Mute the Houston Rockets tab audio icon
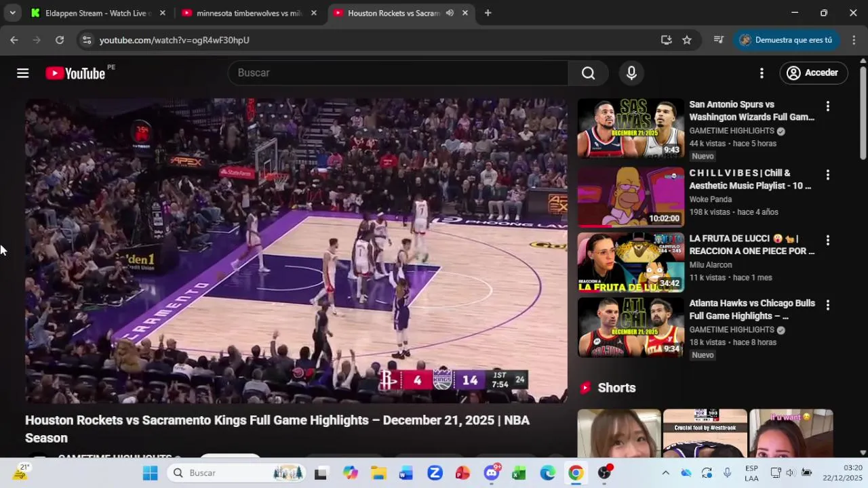Image resolution: width=868 pixels, height=488 pixels. point(450,13)
